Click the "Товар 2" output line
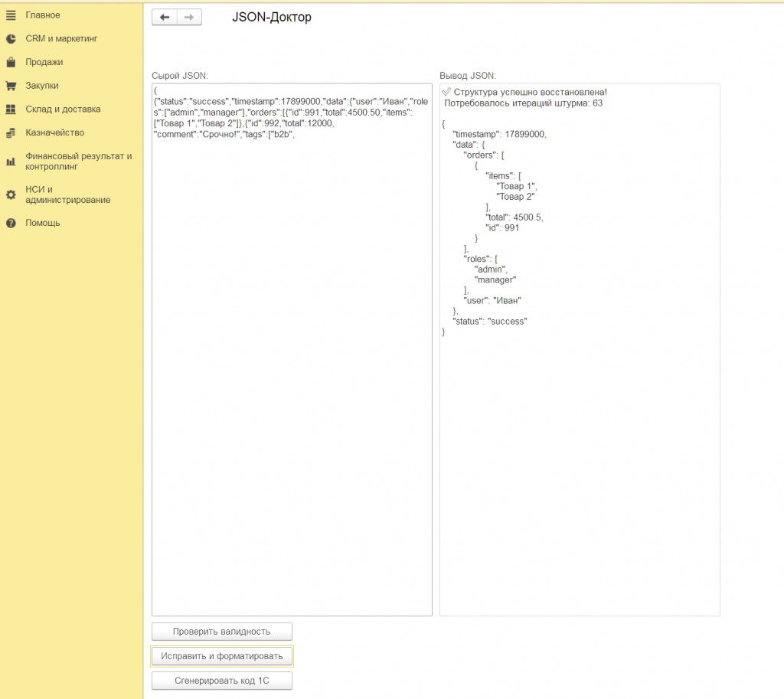This screenshot has width=784, height=699. [x=515, y=197]
